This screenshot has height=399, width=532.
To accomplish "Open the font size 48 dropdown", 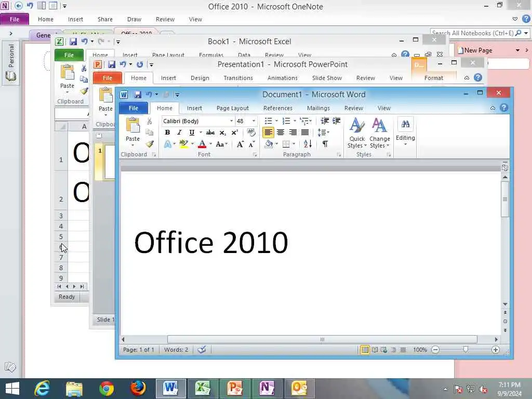I will [254, 121].
